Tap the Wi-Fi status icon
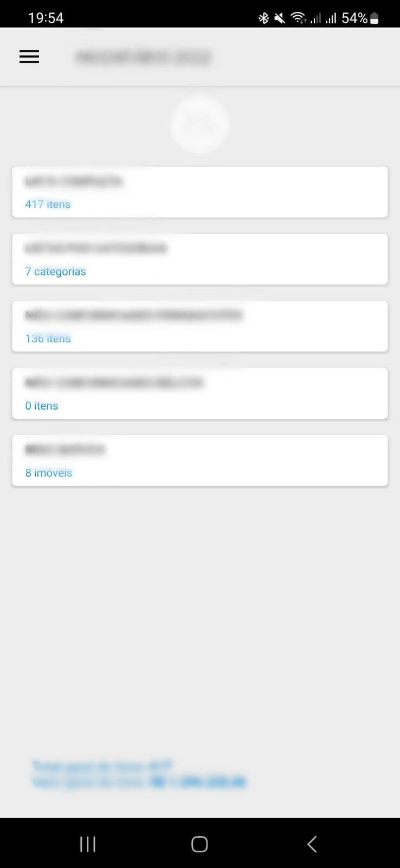 298,18
